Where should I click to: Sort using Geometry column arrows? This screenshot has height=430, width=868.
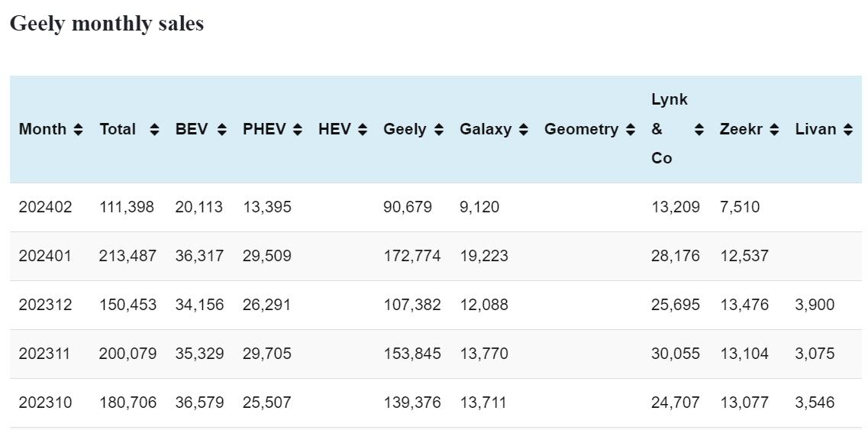630,130
